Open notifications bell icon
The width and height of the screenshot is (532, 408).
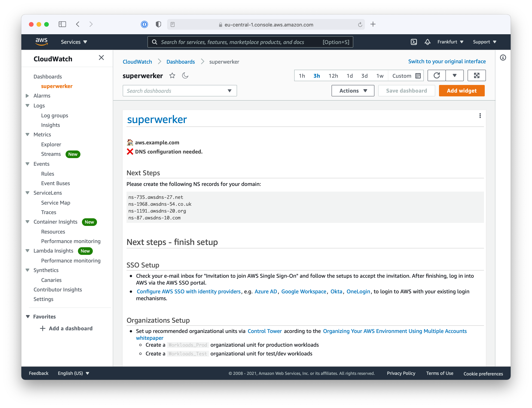(427, 42)
